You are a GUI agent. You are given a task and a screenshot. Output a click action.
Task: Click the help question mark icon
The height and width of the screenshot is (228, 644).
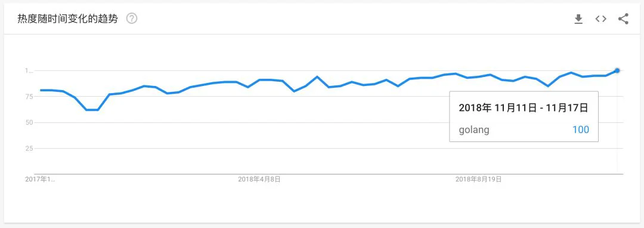[x=132, y=19]
